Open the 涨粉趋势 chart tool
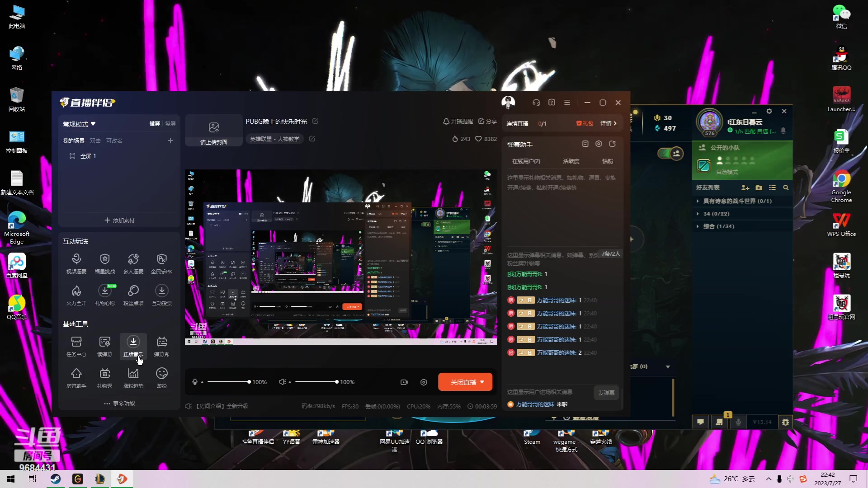Image resolution: width=868 pixels, height=488 pixels. coord(133,378)
